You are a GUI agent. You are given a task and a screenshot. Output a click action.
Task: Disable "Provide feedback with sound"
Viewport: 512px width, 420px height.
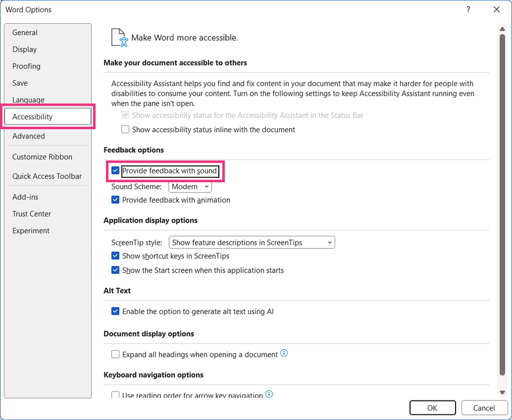(115, 170)
